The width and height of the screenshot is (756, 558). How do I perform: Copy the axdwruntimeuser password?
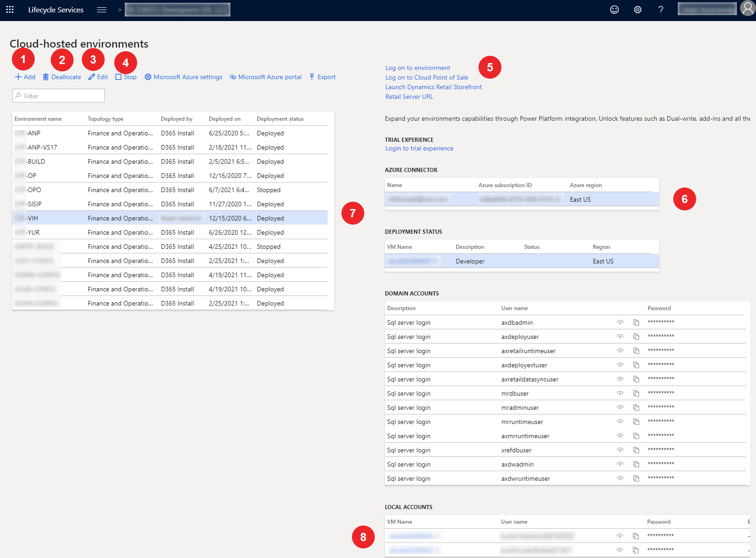[636, 478]
